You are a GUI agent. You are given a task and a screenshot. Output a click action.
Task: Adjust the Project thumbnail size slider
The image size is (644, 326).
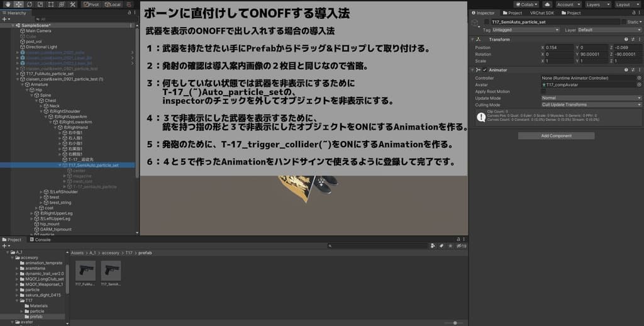(455, 323)
